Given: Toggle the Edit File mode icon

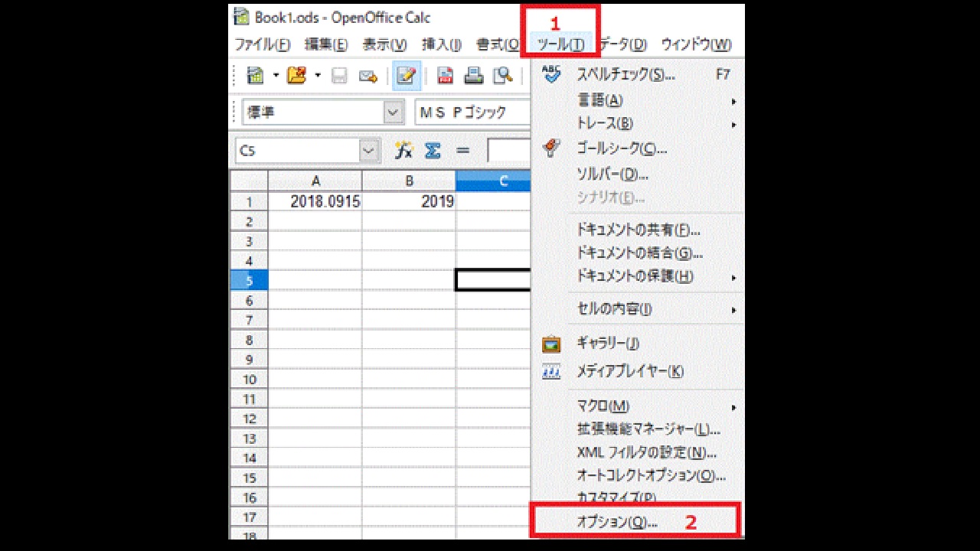Looking at the screenshot, I should pyautogui.click(x=407, y=76).
